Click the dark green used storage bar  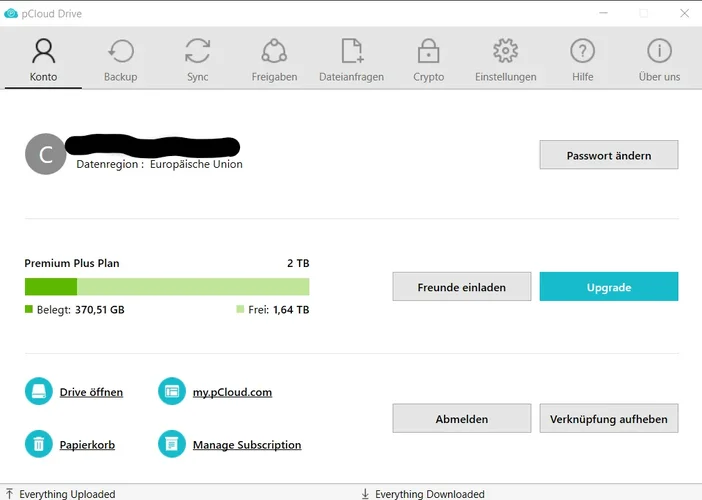[51, 286]
